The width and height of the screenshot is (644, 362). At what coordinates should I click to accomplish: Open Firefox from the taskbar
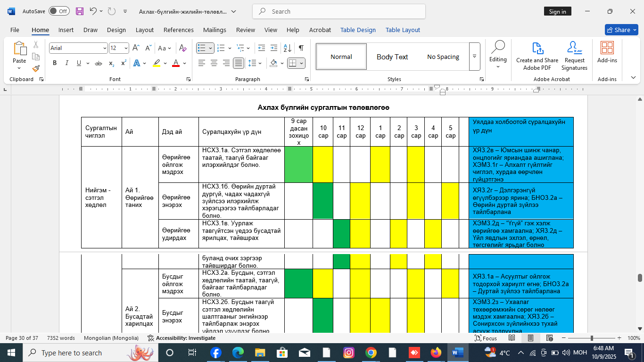pyautogui.click(x=435, y=353)
